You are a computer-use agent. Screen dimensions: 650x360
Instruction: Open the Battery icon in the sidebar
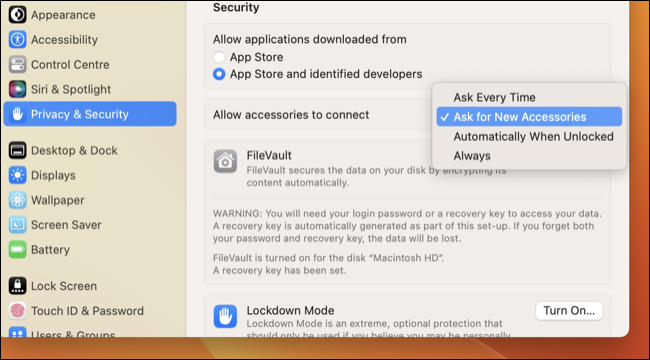coord(17,250)
